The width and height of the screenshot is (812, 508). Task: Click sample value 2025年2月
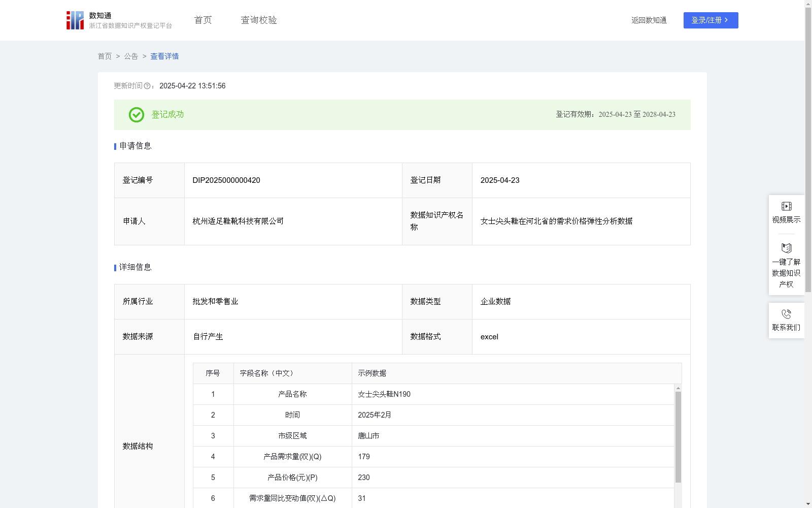[x=375, y=415]
